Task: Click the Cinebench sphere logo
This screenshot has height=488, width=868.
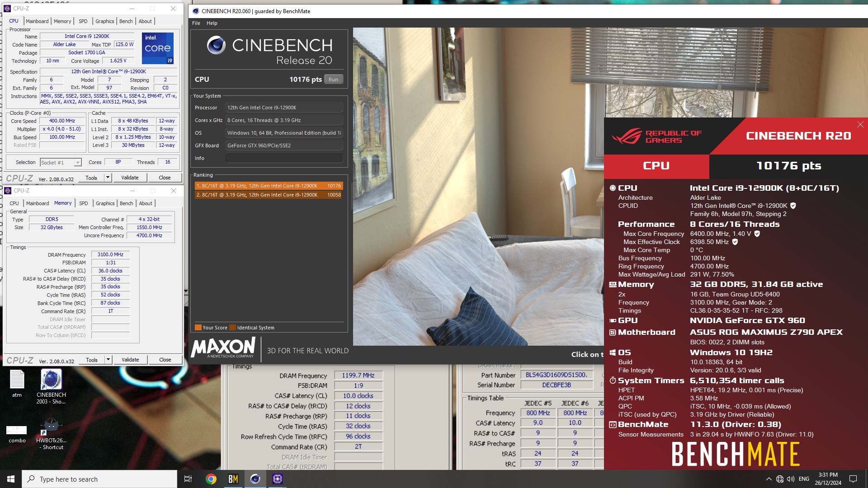Action: click(216, 45)
